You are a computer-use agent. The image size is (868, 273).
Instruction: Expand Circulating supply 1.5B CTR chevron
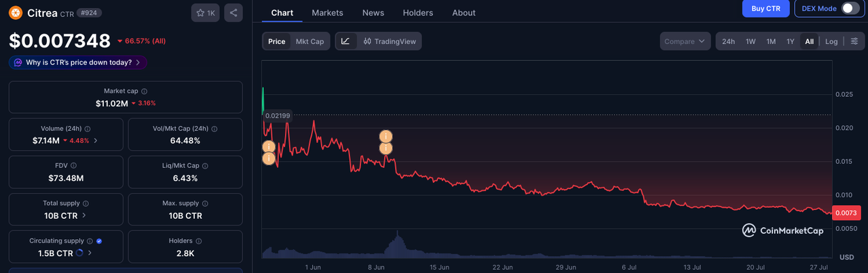[x=90, y=253]
